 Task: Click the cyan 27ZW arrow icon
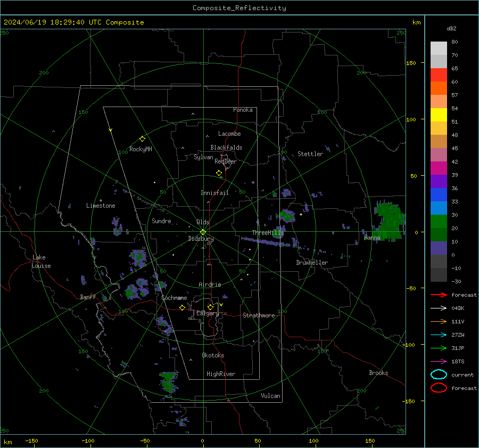(x=439, y=335)
